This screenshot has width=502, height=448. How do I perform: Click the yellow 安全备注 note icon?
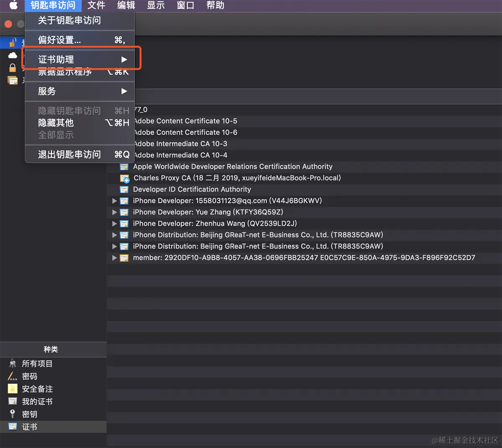pyautogui.click(x=13, y=389)
